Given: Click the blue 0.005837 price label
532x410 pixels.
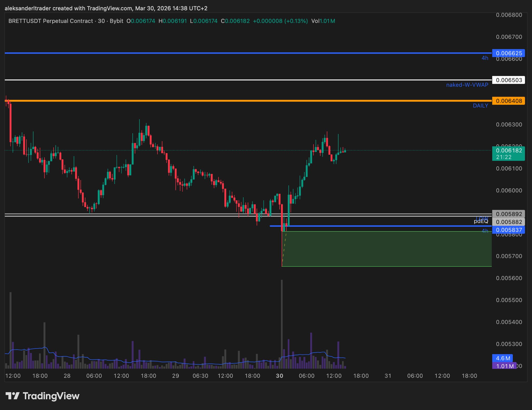Looking at the screenshot, I should [x=508, y=230].
